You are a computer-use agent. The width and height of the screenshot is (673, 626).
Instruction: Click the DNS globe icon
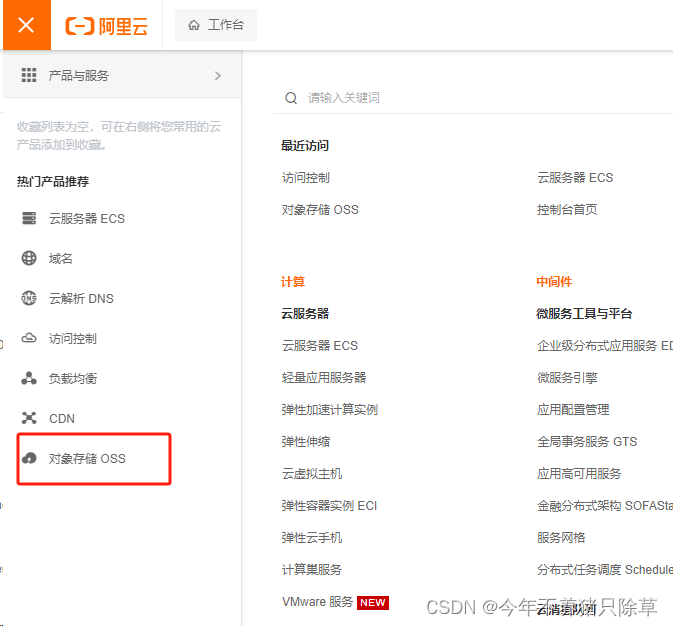click(x=29, y=298)
